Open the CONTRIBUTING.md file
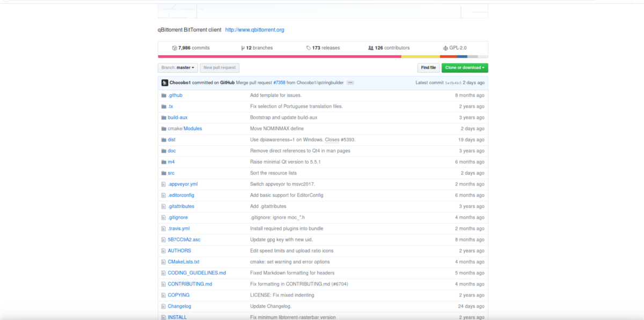Image resolution: width=644 pixels, height=320 pixels. coord(190,284)
